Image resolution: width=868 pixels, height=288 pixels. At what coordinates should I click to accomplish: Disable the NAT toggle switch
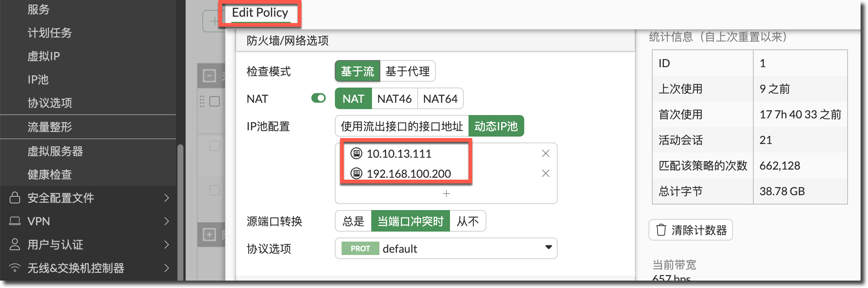(319, 98)
